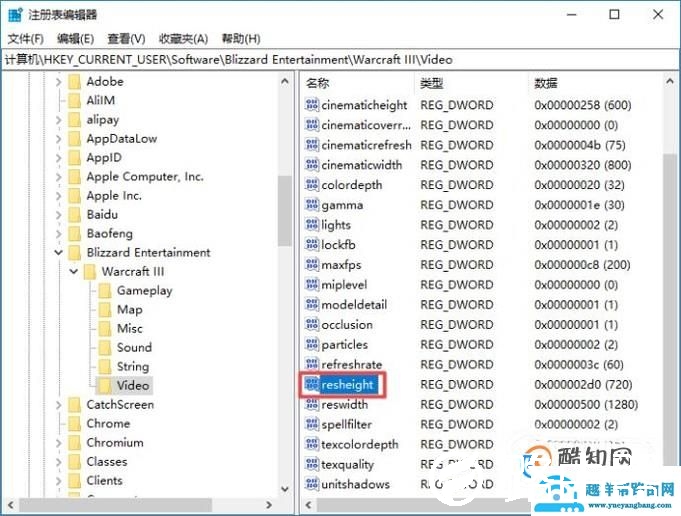Open the 收藏夹(A) menu
Screen dimensions: 681x516
183,39
